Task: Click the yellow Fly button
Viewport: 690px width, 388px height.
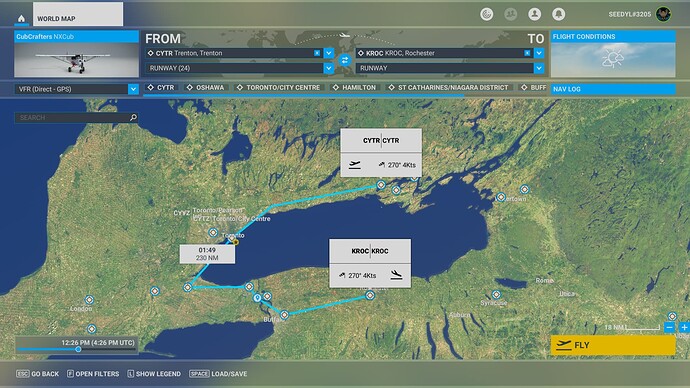Action: tap(613, 345)
